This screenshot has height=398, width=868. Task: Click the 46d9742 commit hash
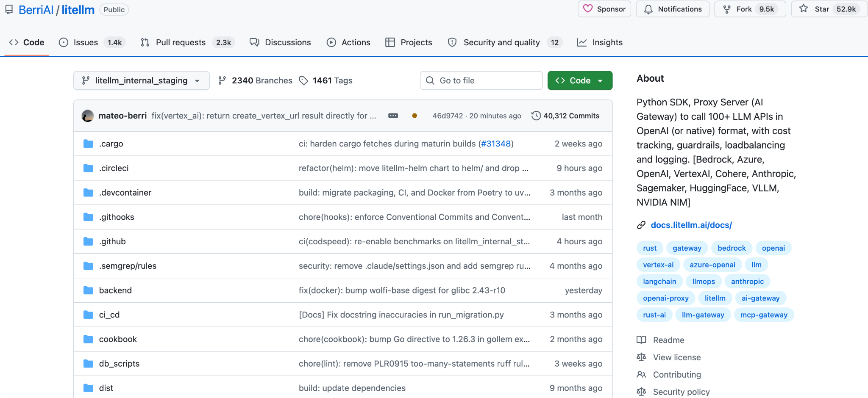(448, 116)
